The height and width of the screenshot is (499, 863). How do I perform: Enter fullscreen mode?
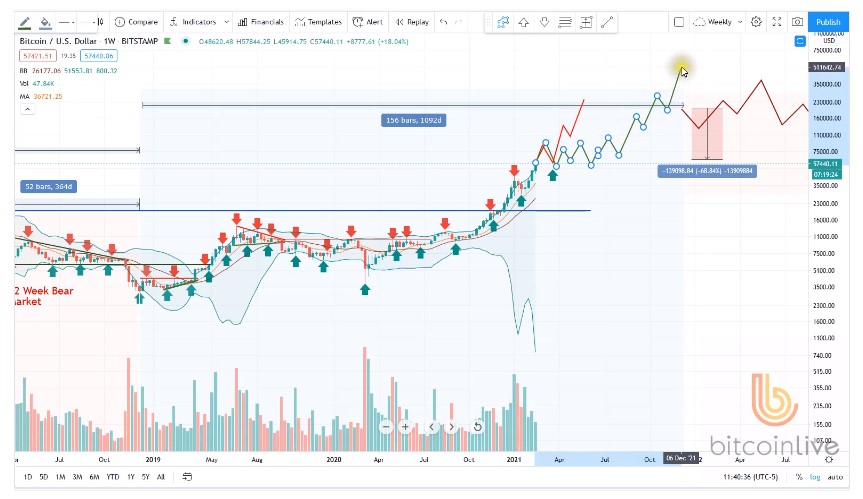click(777, 21)
